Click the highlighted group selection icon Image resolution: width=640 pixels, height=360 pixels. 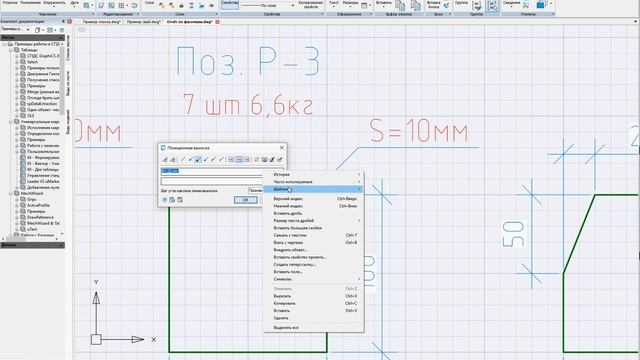493,6
